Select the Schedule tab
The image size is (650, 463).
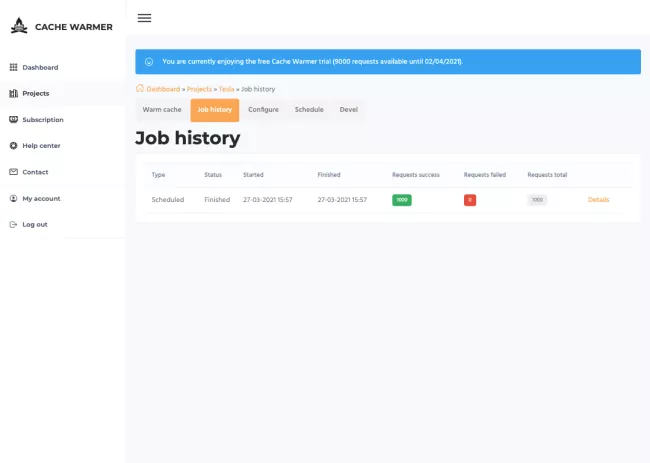point(309,109)
